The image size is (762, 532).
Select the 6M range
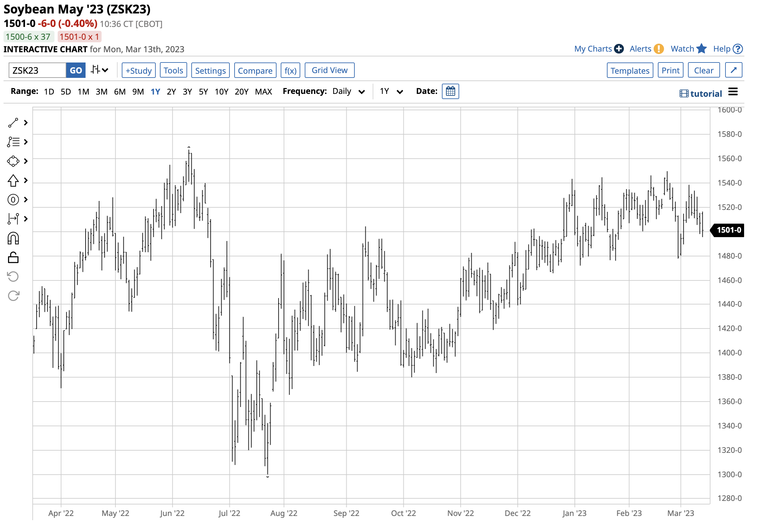pos(120,92)
